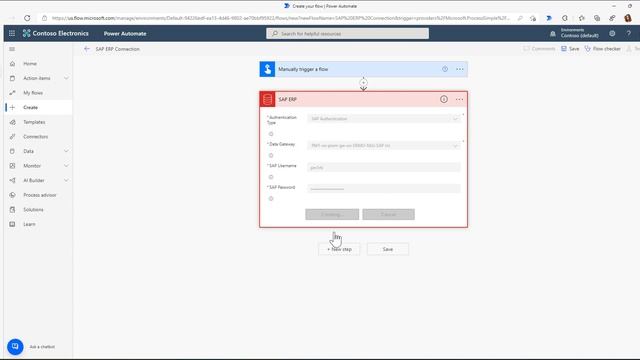The width and height of the screenshot is (640, 360).
Task: Open Templates in the sidebar
Action: 34,122
